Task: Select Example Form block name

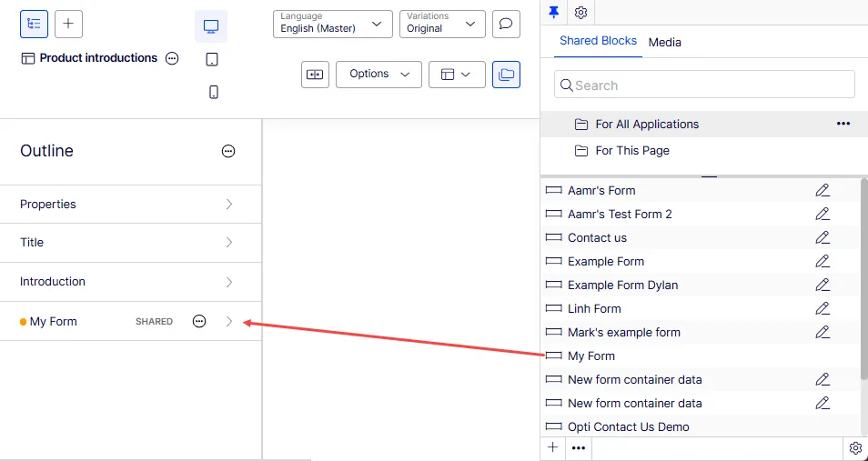Action: pyautogui.click(x=606, y=261)
